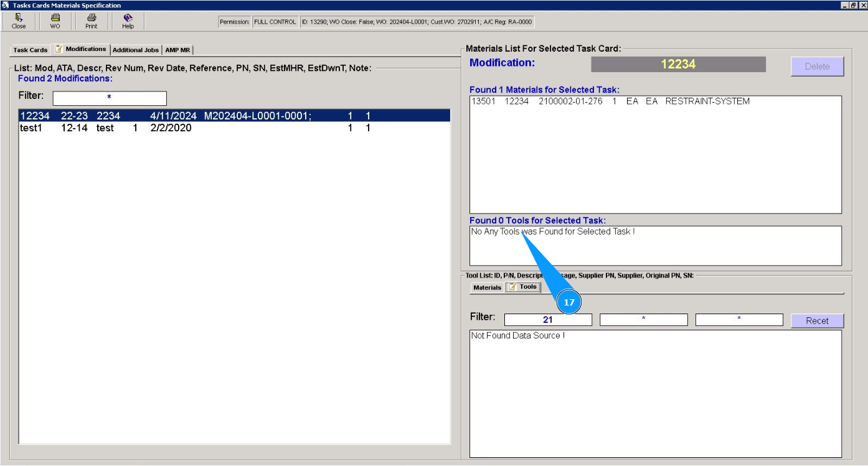The image size is (868, 466).
Task: Click the 'Found 1 Materials for Selected Task:' label
Action: tap(544, 90)
